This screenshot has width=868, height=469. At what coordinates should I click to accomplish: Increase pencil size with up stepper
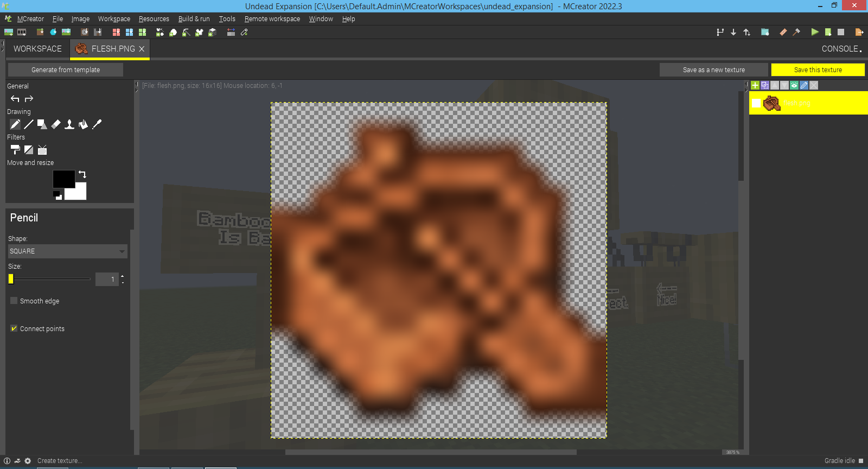click(123, 276)
